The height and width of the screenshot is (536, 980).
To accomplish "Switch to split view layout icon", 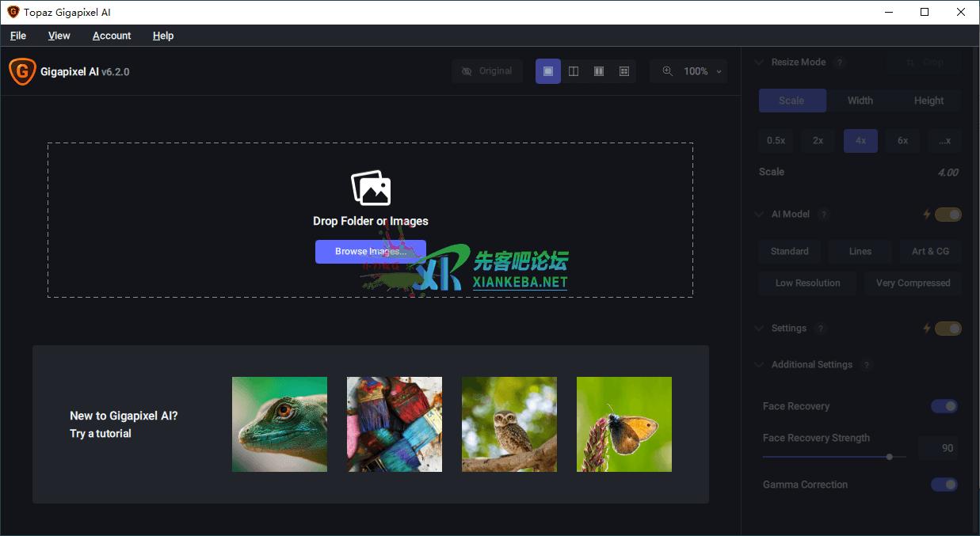I will pyautogui.click(x=574, y=71).
